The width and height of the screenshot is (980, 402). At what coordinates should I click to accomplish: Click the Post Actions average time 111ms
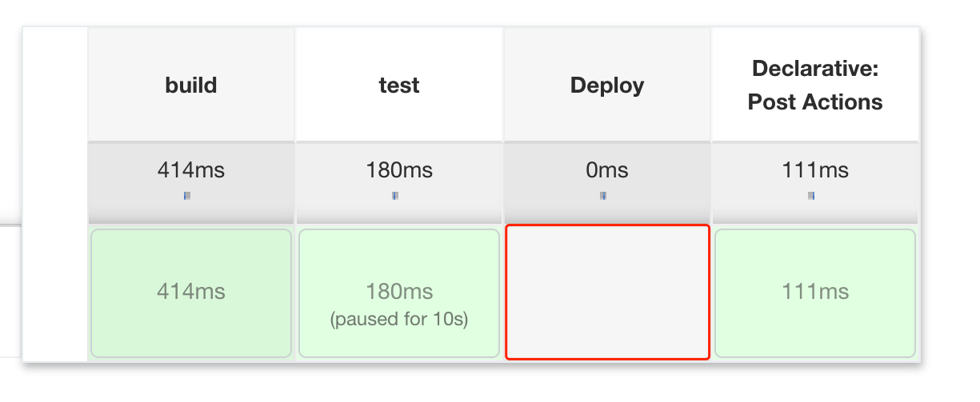pos(815,170)
